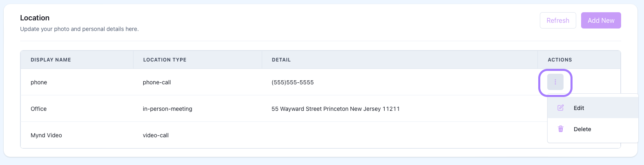Click the 55 Wayward Street address detail

335,109
